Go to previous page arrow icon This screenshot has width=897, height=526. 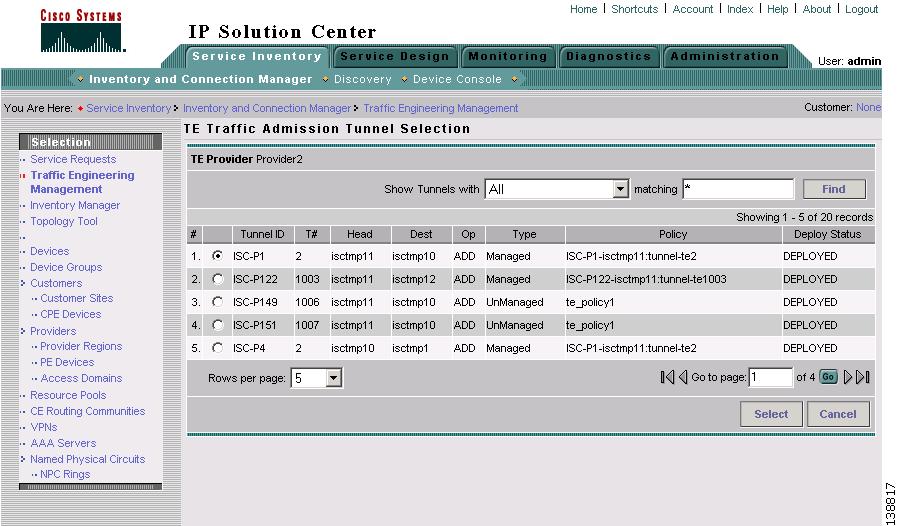click(x=683, y=377)
